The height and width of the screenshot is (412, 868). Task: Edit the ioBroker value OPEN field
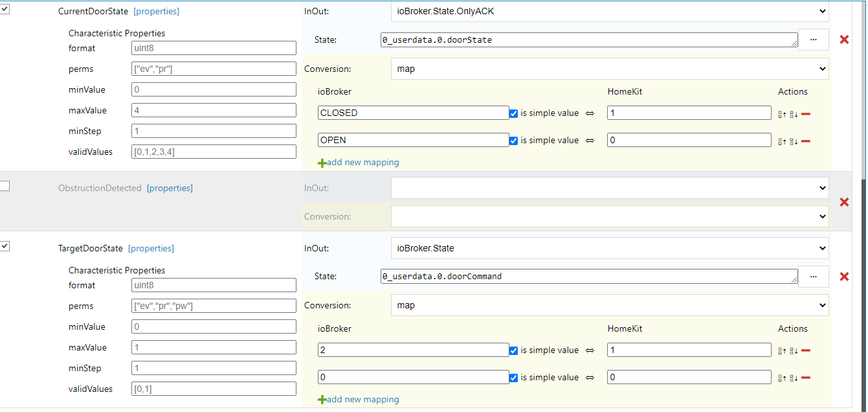click(414, 140)
